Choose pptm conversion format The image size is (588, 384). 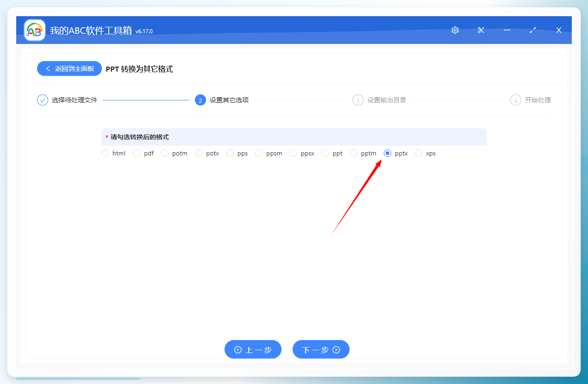[354, 153]
